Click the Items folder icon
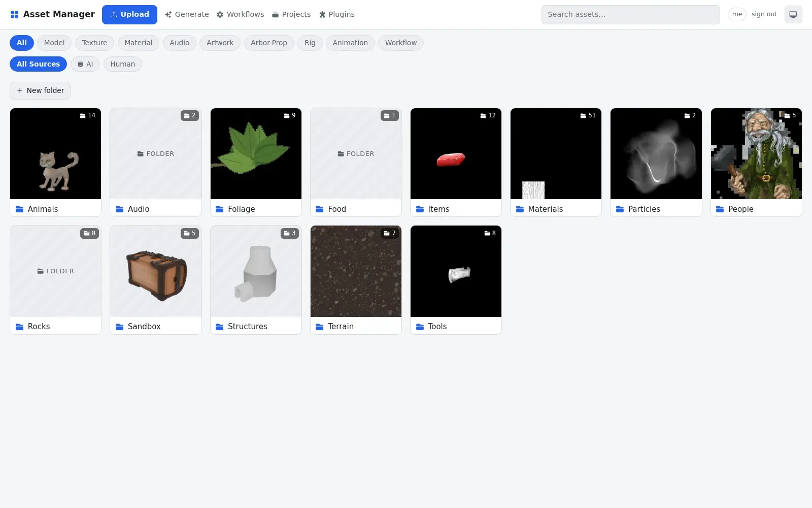 tap(420, 209)
